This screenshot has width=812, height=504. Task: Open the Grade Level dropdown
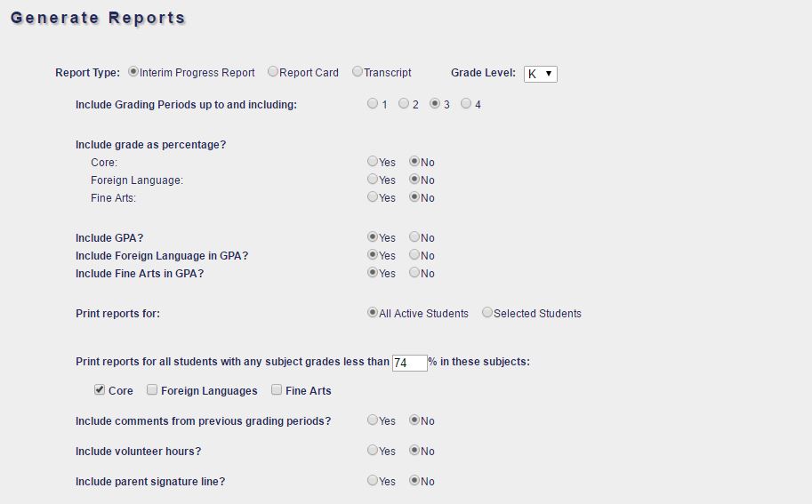(540, 74)
